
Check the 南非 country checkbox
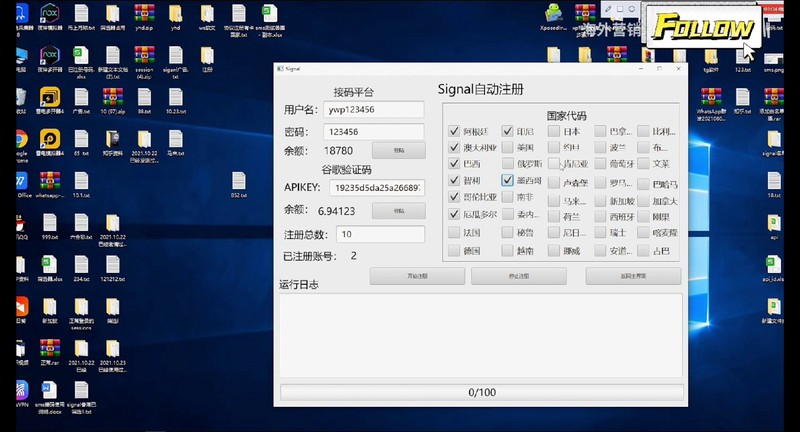(x=507, y=196)
